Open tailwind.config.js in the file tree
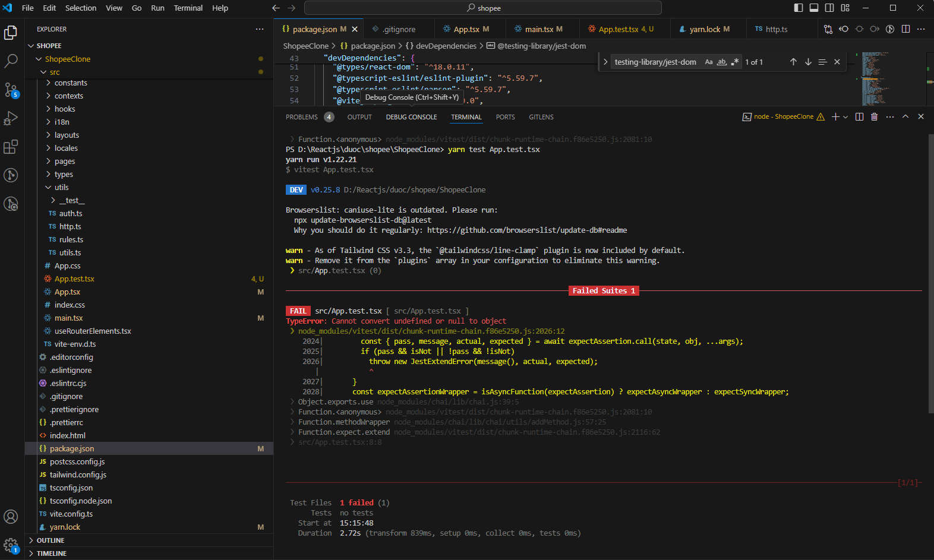The width and height of the screenshot is (934, 560). (78, 474)
